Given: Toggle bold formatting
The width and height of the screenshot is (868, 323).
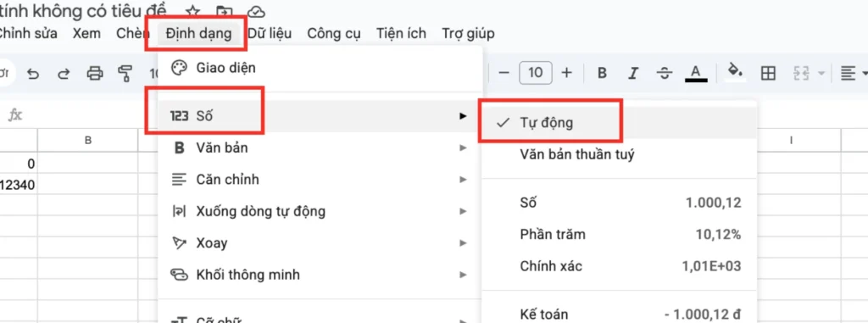Looking at the screenshot, I should click(x=603, y=73).
